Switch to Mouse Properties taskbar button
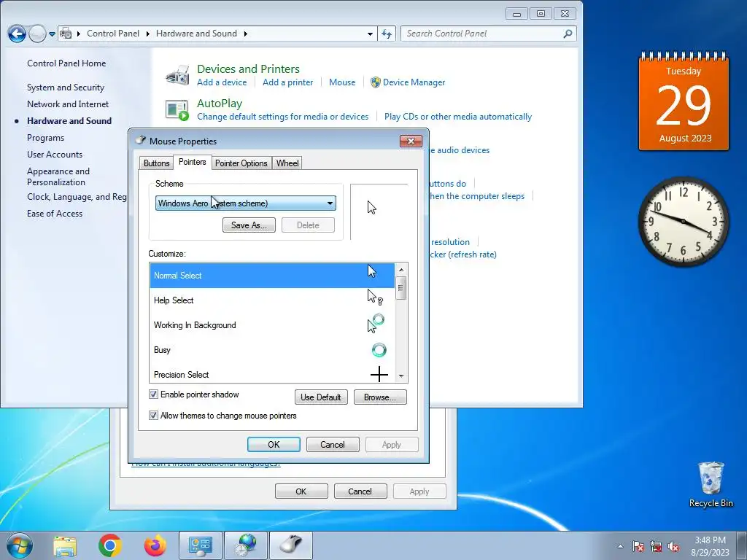The width and height of the screenshot is (747, 560). [x=291, y=545]
